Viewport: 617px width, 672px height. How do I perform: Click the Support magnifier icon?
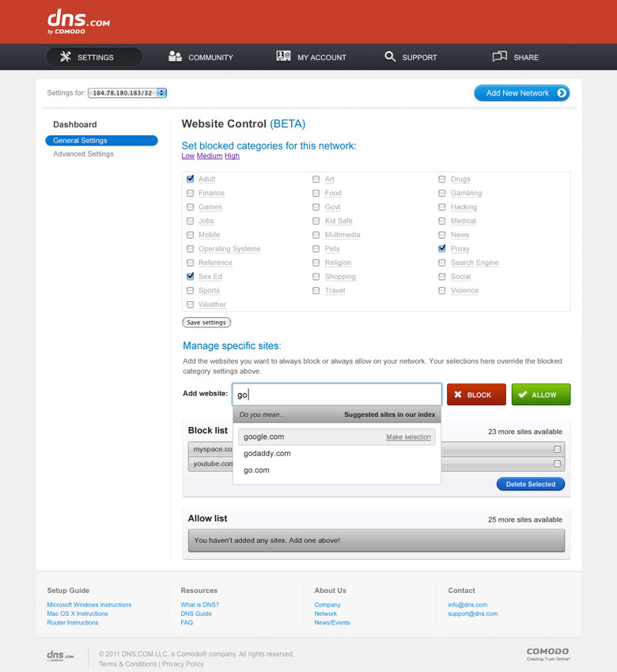[x=390, y=57]
